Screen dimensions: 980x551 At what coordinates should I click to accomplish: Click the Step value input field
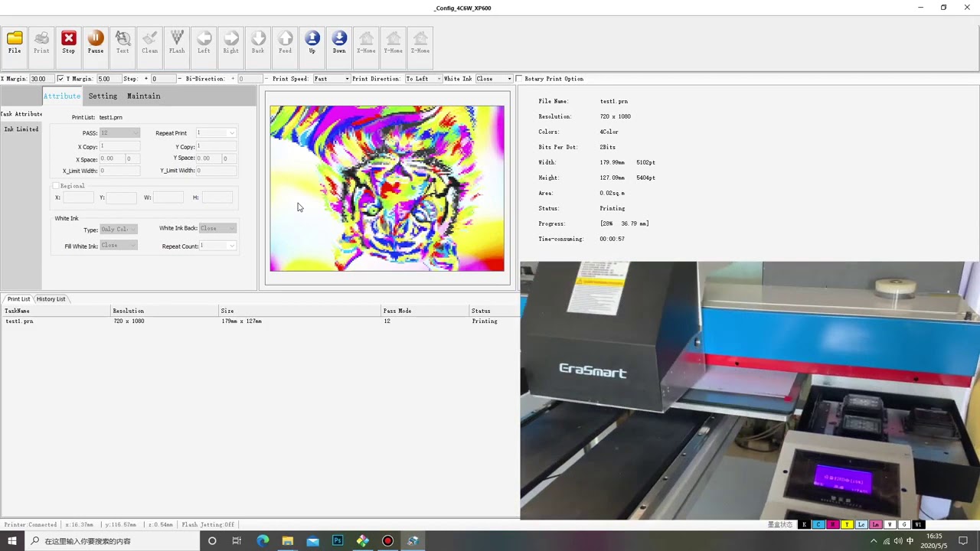pyautogui.click(x=164, y=79)
